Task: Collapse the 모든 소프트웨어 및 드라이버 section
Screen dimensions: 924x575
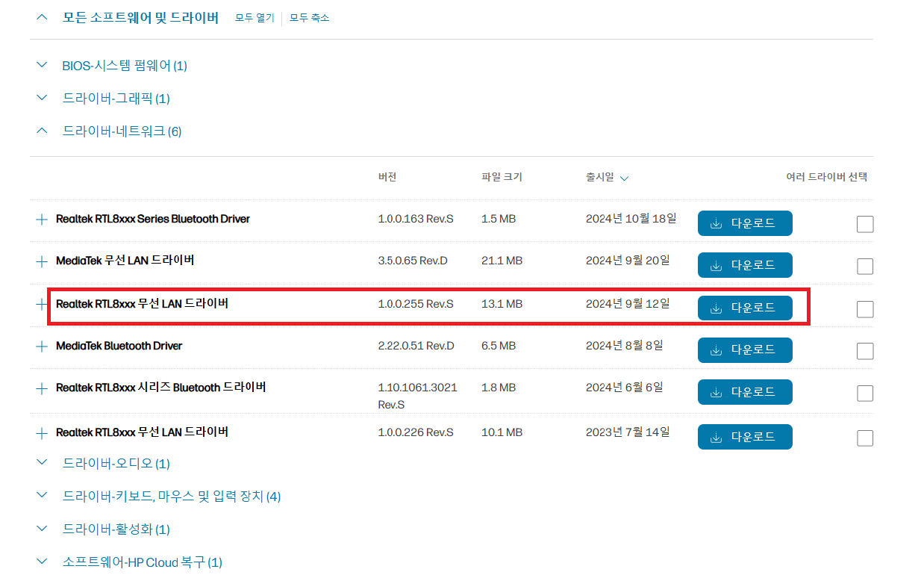Action: coord(42,17)
